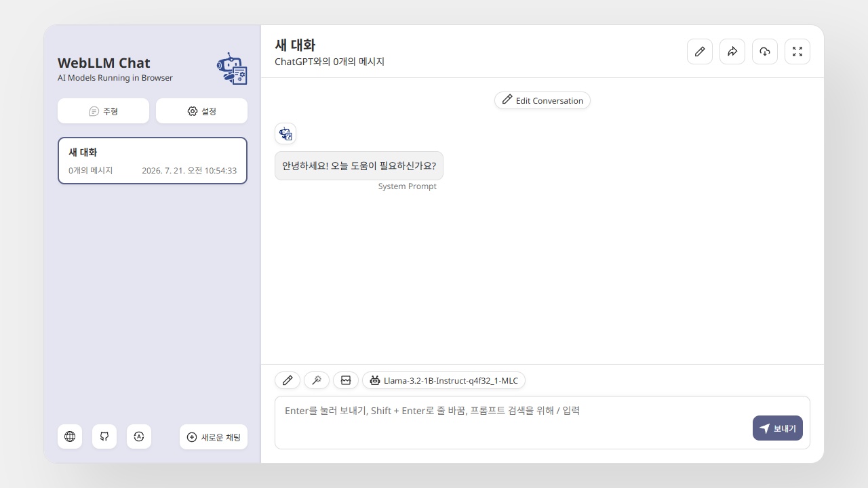
Task: Click the greeting message bubble 안녕하세요
Action: click(359, 165)
